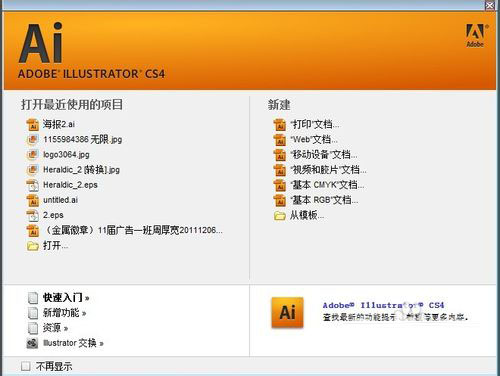
Task: Click the AI icon beside untitled.ai
Action: click(x=33, y=200)
